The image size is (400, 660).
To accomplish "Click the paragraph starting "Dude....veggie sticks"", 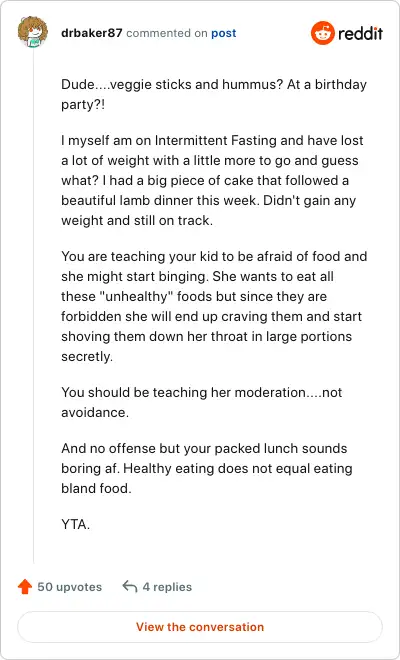I will click(214, 94).
